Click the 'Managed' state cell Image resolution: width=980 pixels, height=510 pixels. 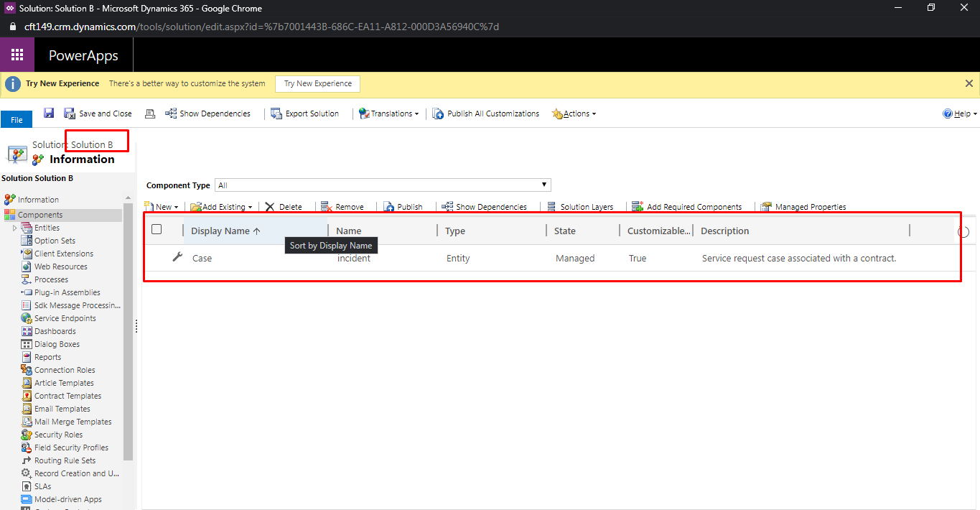coord(575,259)
